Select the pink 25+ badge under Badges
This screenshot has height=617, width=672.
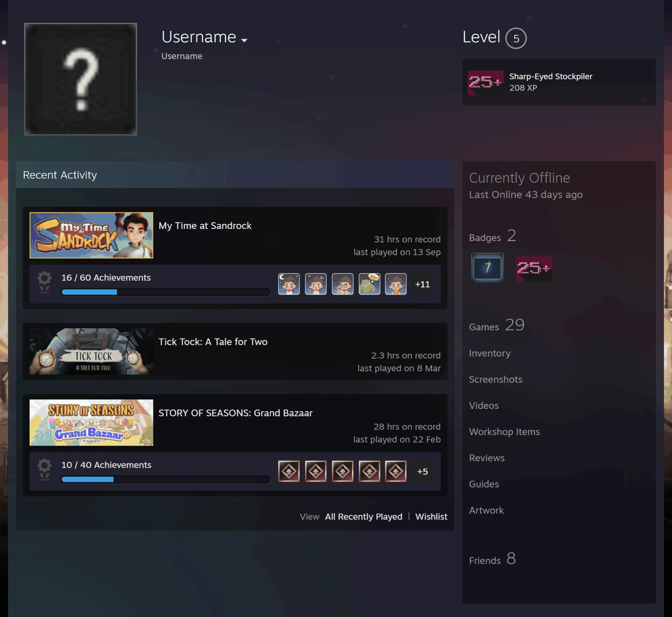534,269
